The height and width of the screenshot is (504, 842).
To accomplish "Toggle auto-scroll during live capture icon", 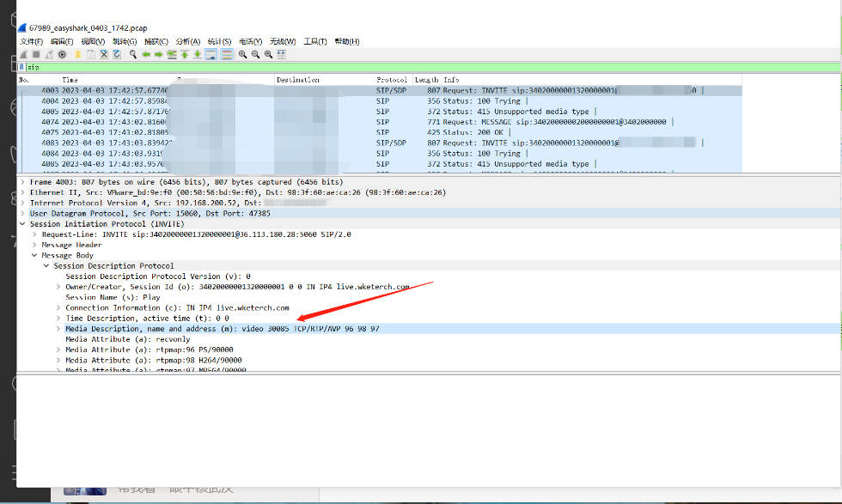I will pyautogui.click(x=211, y=54).
